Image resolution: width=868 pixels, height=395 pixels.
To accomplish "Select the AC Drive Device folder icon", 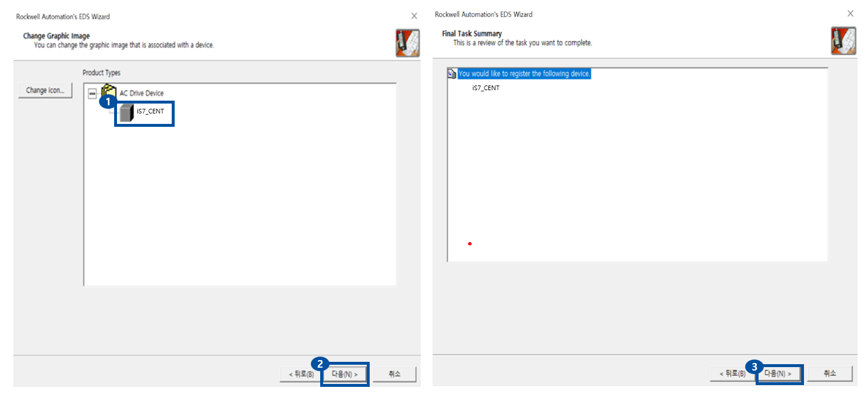I will (108, 92).
